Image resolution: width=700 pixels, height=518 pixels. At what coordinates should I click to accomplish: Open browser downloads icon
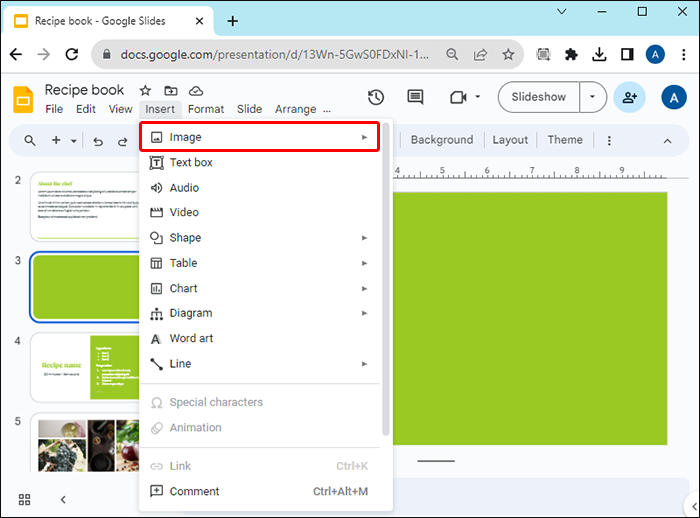coord(599,54)
